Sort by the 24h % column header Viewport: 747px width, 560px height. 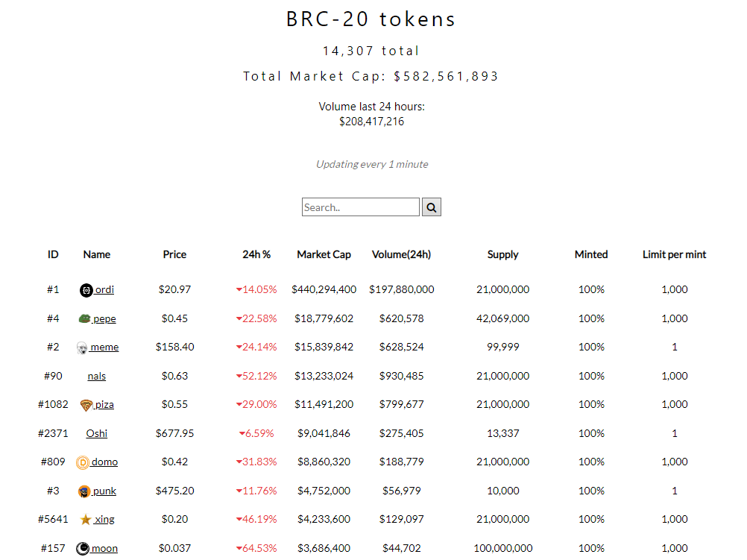(256, 254)
